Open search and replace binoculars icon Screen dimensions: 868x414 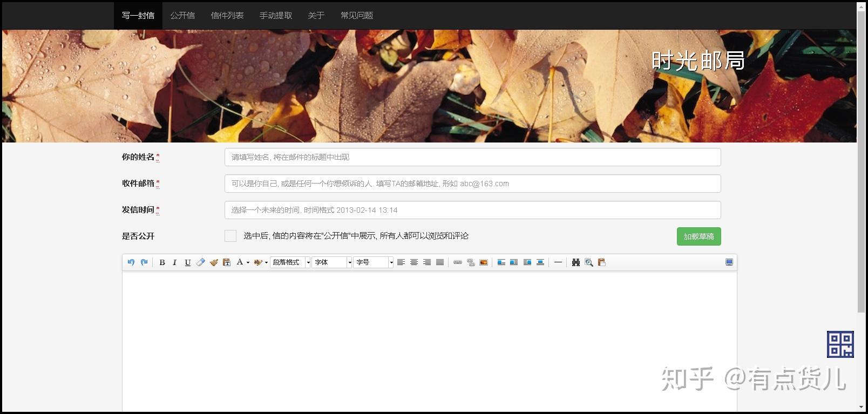[x=576, y=262]
